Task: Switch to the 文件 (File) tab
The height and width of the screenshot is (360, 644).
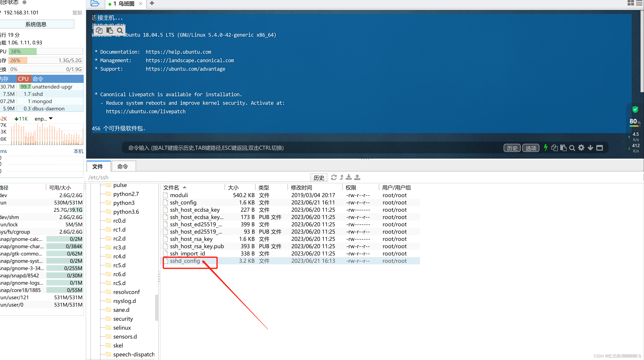Action: (x=98, y=167)
